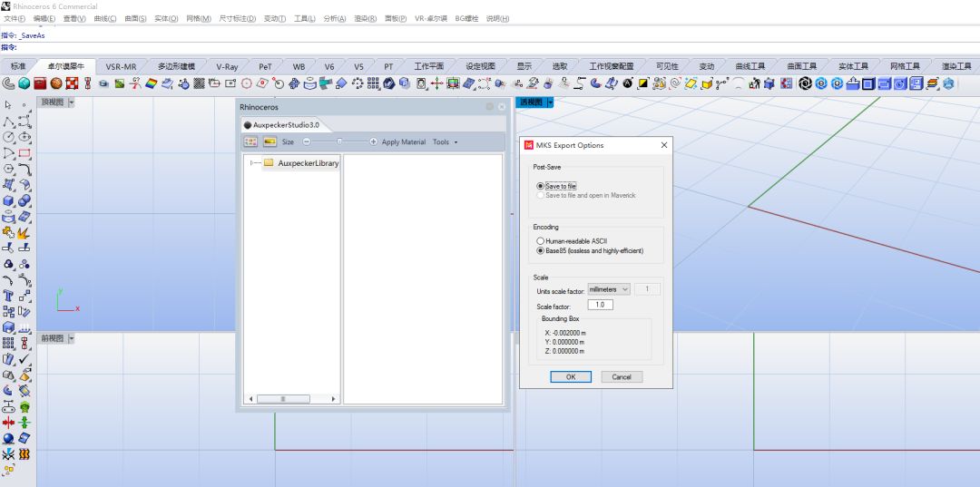This screenshot has width=980, height=487.
Task: Click right arrow of library tree scrollbar
Action: tap(334, 399)
